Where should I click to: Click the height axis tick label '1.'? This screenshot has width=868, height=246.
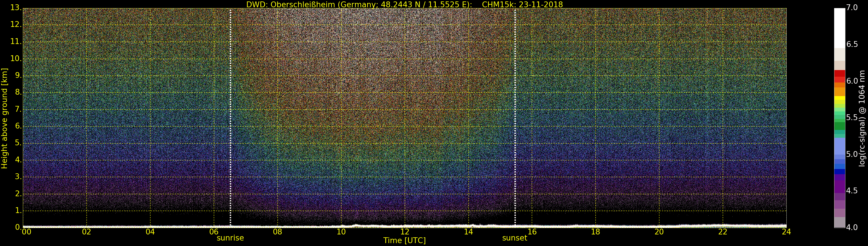click(18, 210)
